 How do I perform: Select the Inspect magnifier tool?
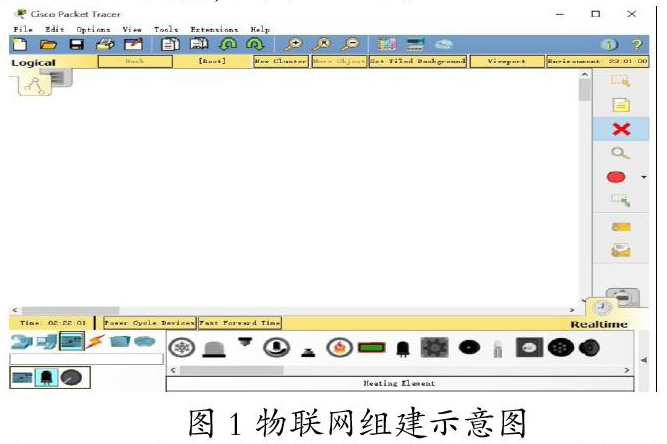click(620, 153)
